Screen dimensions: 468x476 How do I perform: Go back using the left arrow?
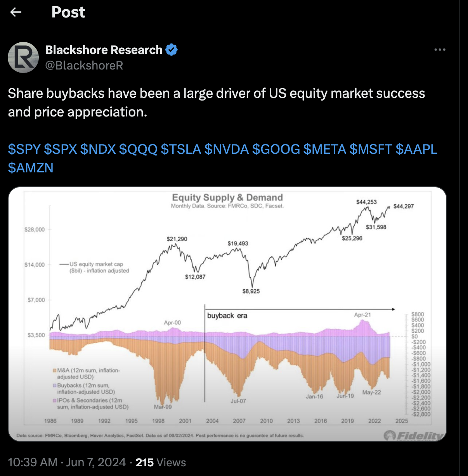click(x=16, y=12)
